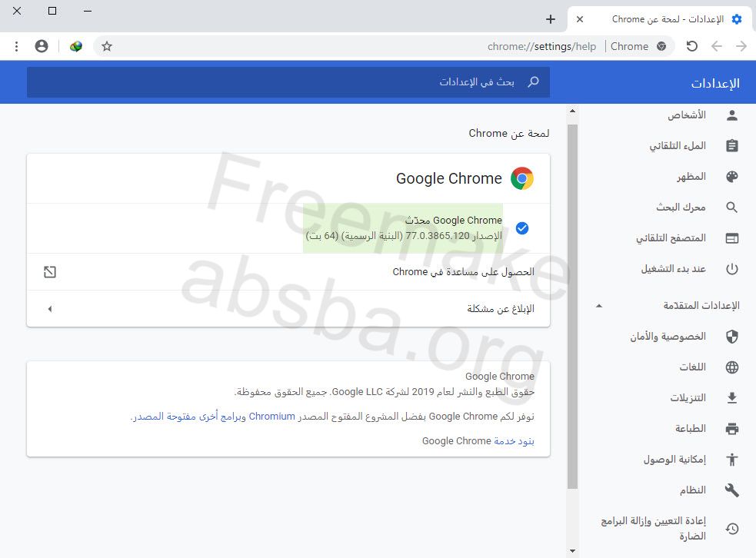Viewport: 756px width, 558px height.
Task: Click the accessibility figure icon beside إمكانية الوصول
Action: click(732, 459)
